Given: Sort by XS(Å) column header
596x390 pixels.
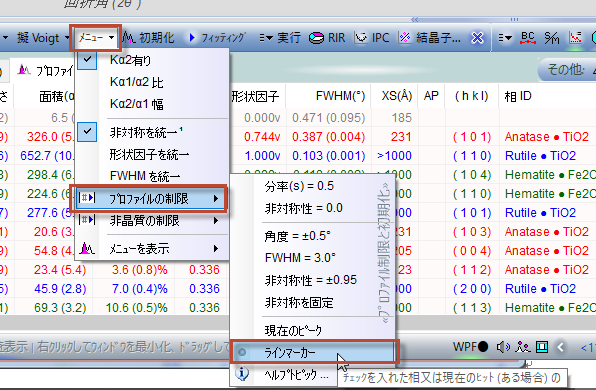Looking at the screenshot, I should click(x=395, y=96).
